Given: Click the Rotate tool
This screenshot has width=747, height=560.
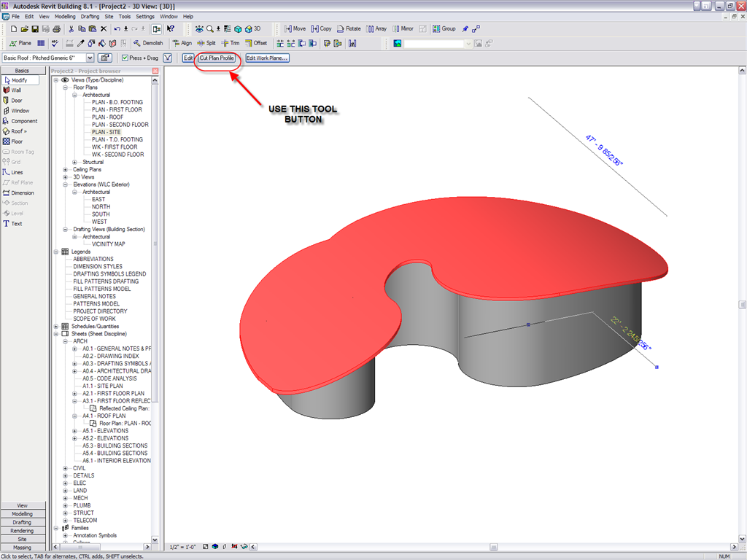Looking at the screenshot, I should click(x=348, y=29).
